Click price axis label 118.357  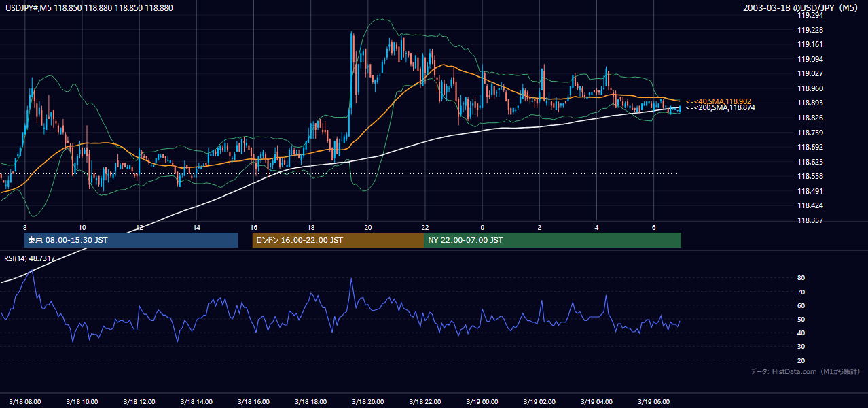(x=810, y=221)
